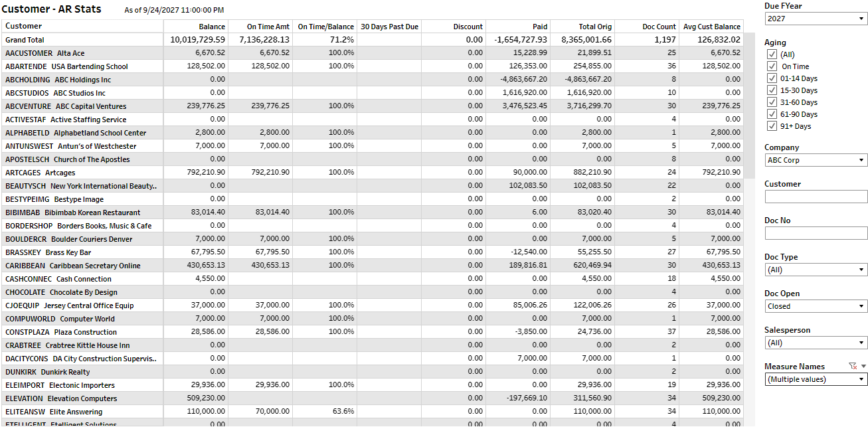Disable the 31-60 Days aging filter
868x427 pixels.
pos(772,102)
